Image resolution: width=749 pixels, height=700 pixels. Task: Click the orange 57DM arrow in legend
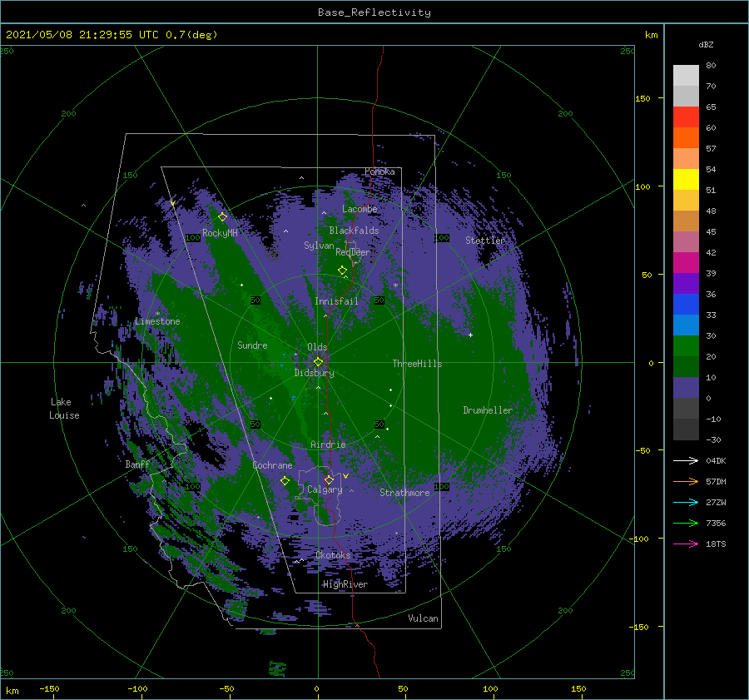click(686, 482)
